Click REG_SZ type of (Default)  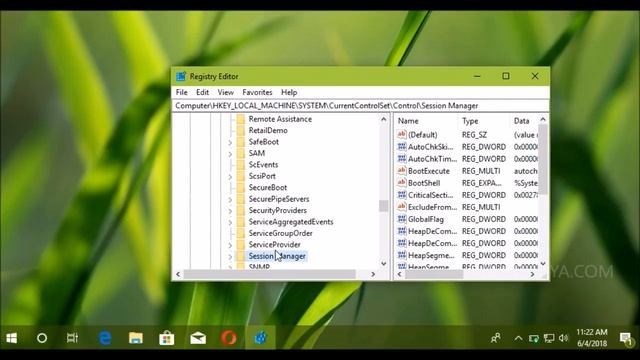pyautogui.click(x=474, y=135)
